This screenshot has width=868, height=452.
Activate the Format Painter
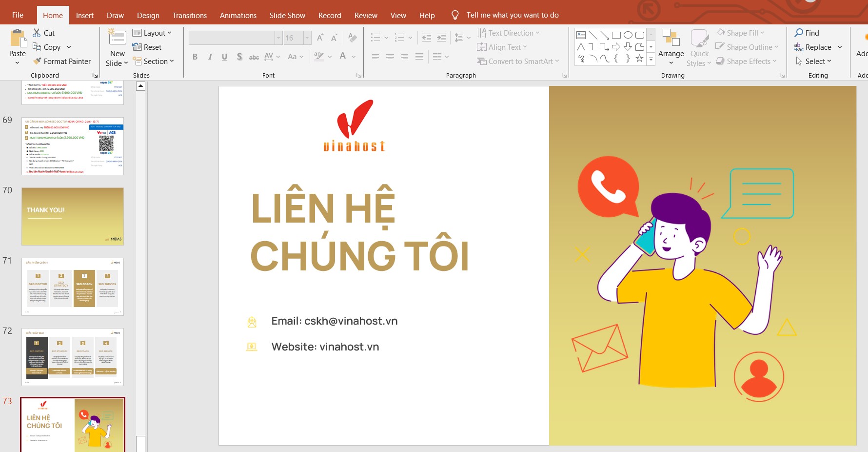[62, 61]
